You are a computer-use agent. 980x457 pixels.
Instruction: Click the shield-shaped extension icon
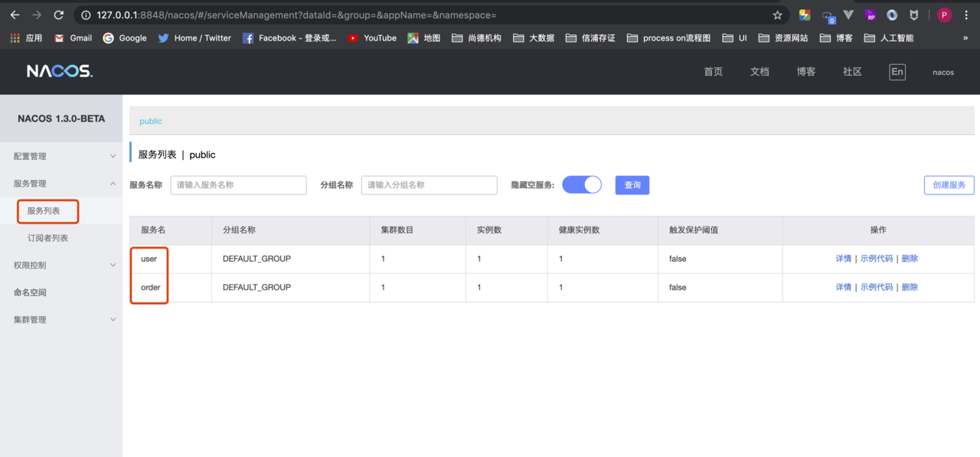tap(913, 15)
